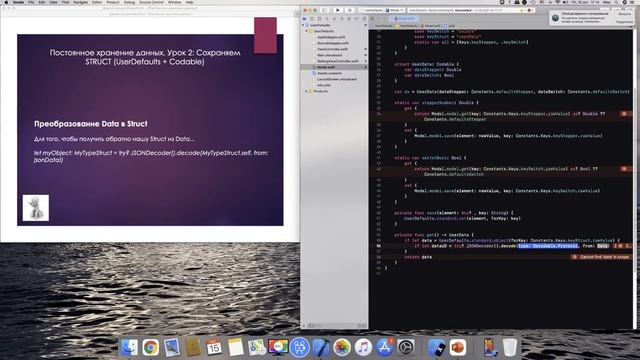
Task: Click the Chrome icon in the Dock
Action: [151, 347]
